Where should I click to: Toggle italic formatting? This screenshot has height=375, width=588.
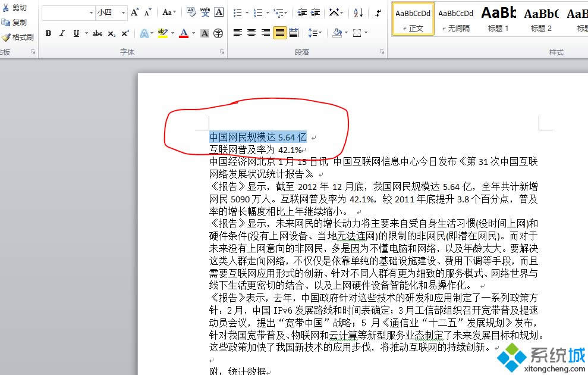(62, 33)
